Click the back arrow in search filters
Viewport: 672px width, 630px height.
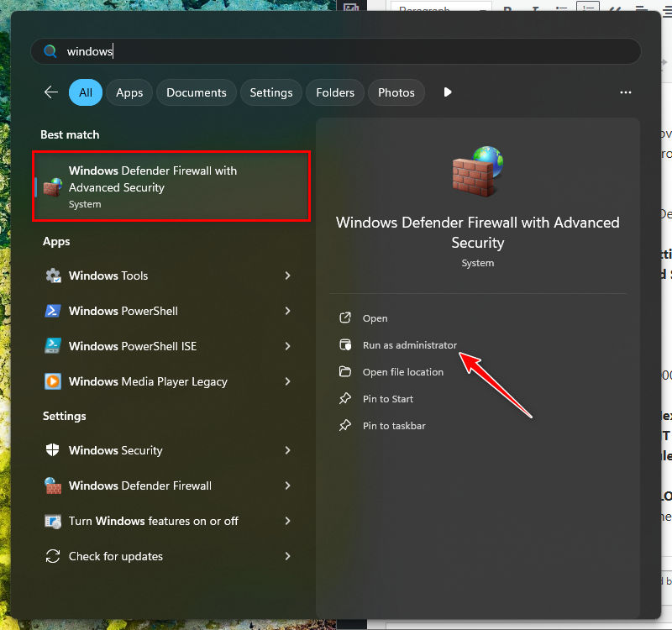(51, 92)
